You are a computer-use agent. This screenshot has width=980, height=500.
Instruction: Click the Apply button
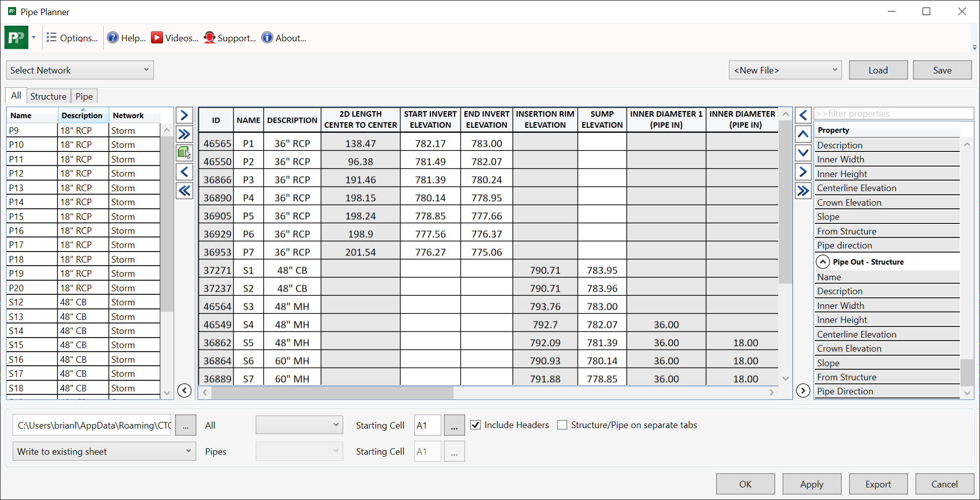coord(812,484)
